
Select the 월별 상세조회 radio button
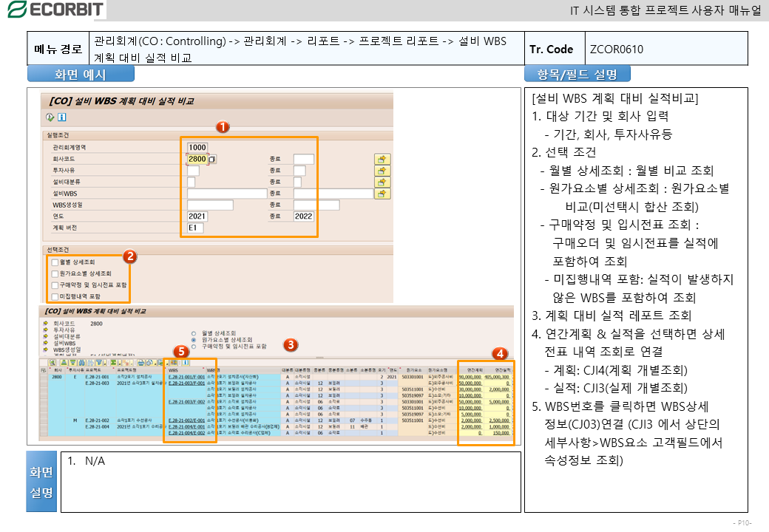point(194,333)
